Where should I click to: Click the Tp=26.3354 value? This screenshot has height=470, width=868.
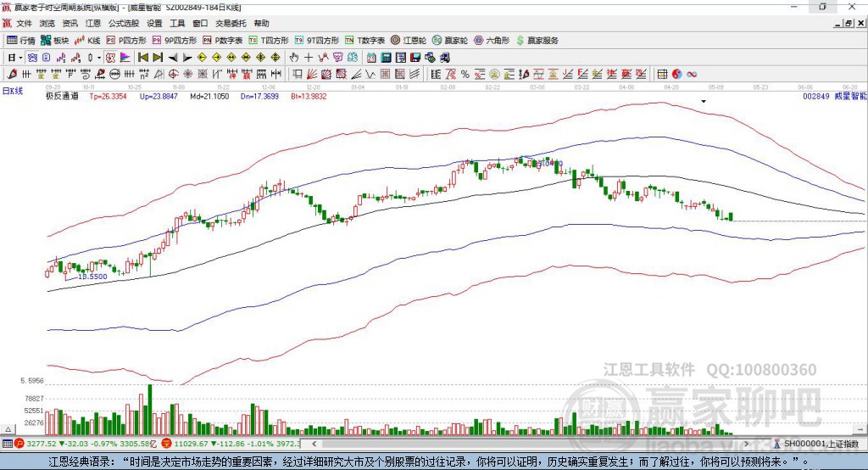(108, 96)
